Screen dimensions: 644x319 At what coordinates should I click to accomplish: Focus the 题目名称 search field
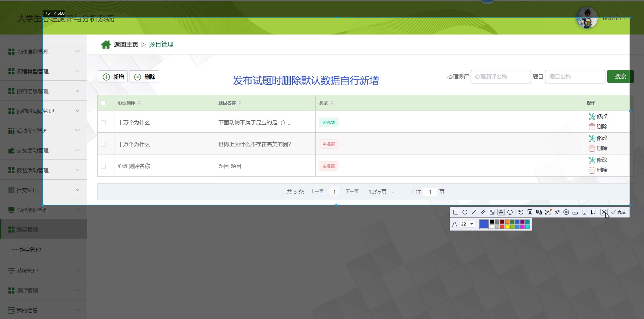point(575,77)
